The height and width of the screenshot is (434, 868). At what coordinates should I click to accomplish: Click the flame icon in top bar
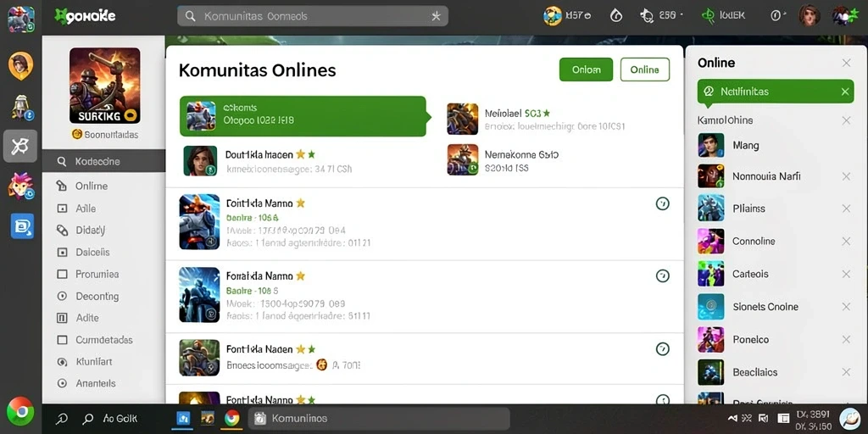pyautogui.click(x=616, y=15)
